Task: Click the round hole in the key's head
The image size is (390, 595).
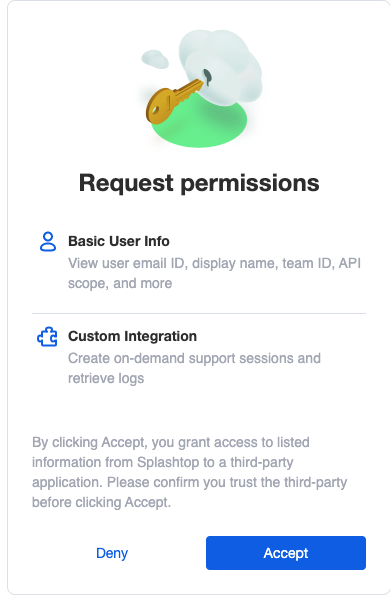Action: pyautogui.click(x=155, y=110)
